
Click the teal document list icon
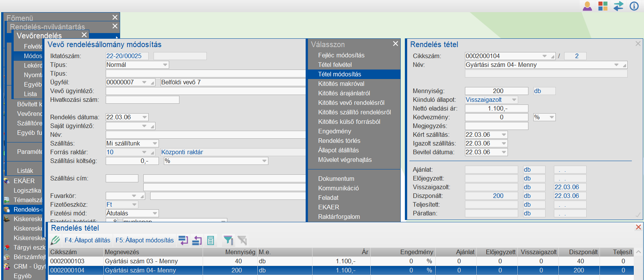[211, 240]
